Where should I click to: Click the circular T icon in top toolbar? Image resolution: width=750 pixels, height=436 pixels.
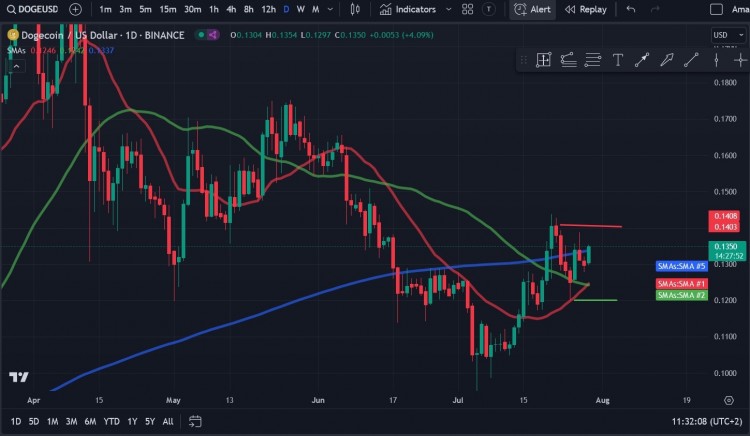point(488,9)
